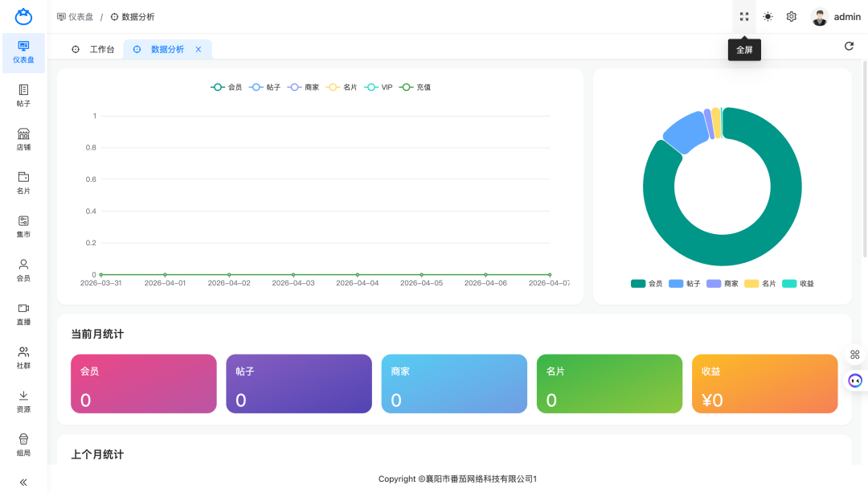Image resolution: width=868 pixels, height=493 pixels.
Task: Open the floating robot assistant button
Action: (x=855, y=380)
